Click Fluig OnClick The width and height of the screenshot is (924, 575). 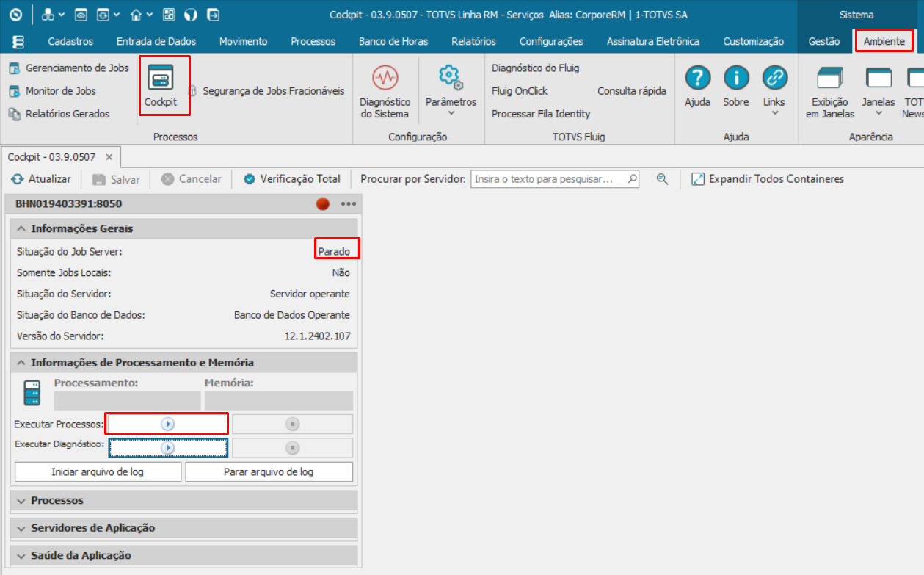520,91
